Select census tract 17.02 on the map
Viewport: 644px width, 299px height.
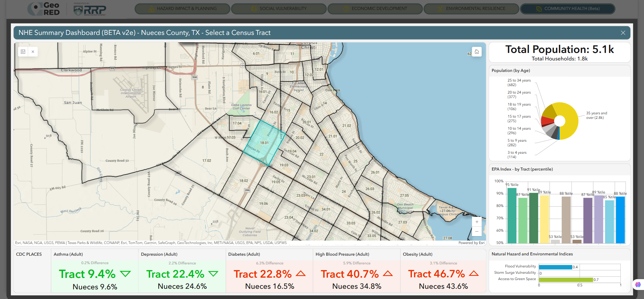[206, 161]
